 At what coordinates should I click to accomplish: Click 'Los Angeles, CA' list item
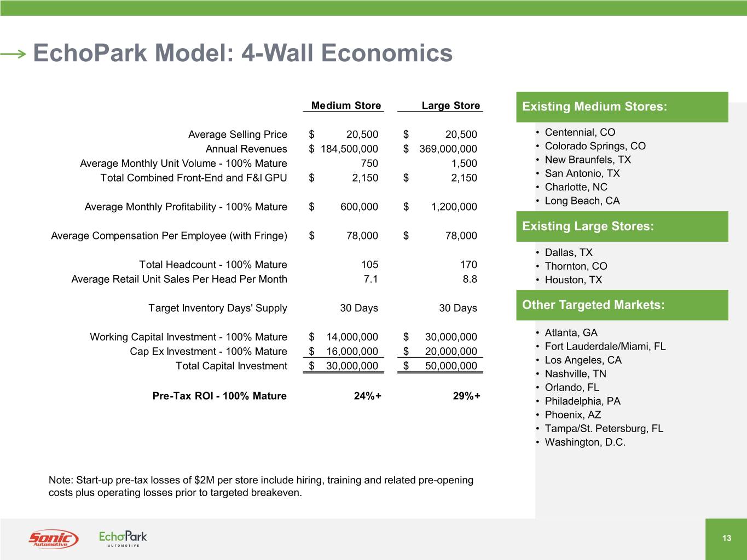583,360
